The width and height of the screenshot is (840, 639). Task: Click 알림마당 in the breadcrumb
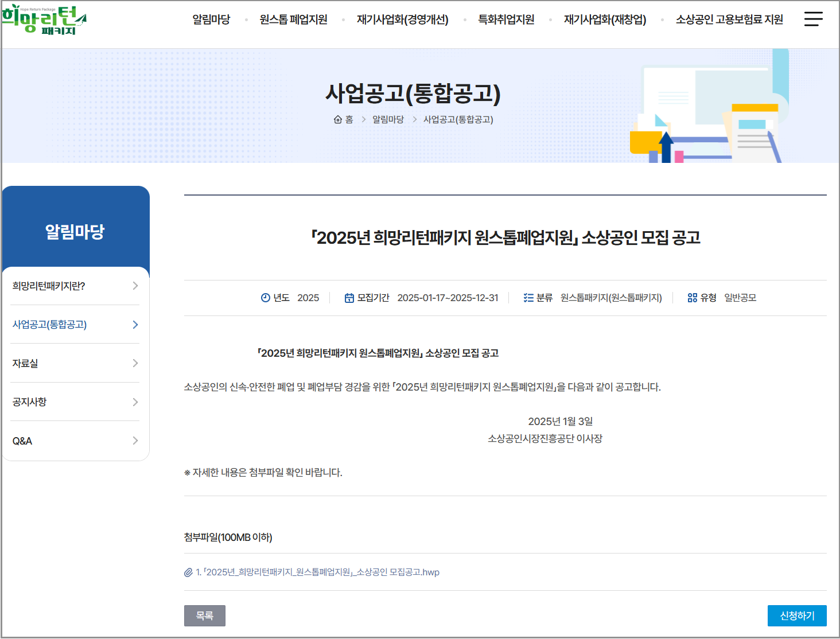(x=388, y=119)
